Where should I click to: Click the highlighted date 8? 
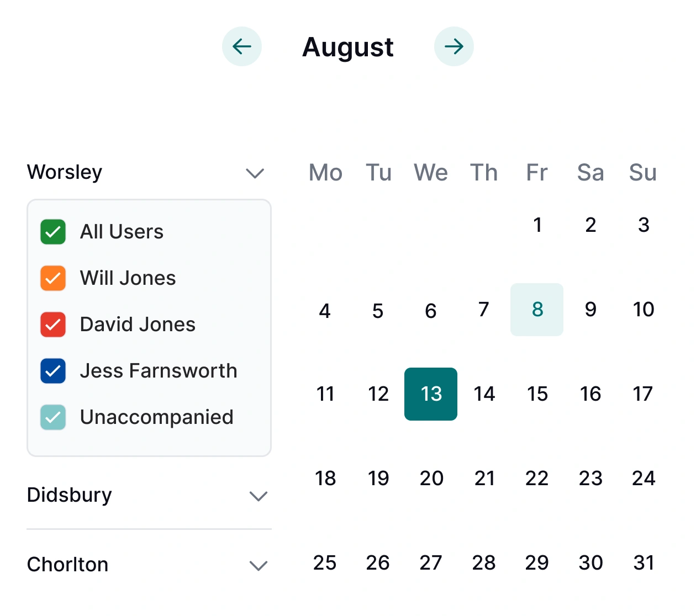click(x=536, y=310)
